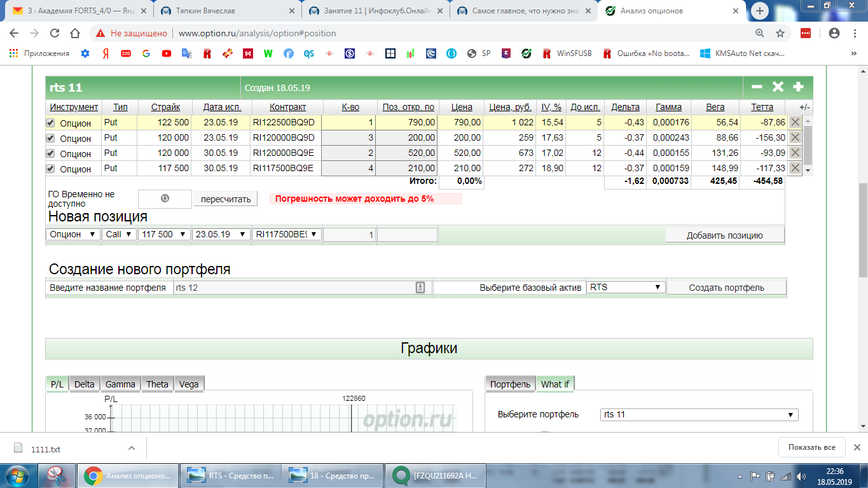
Task: Uncheck the RI122500BQ9D position checkbox
Action: click(x=51, y=123)
